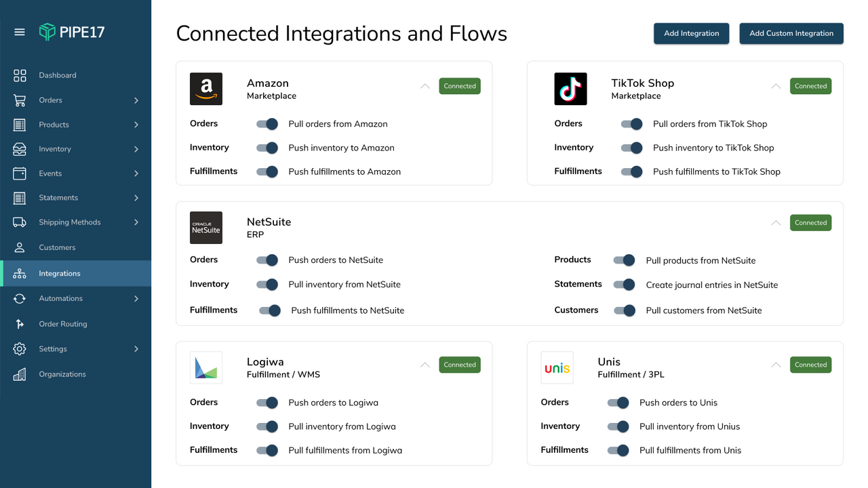This screenshot has height=488, width=868.
Task: Toggle Push inventory to Amazon
Action: tap(267, 148)
